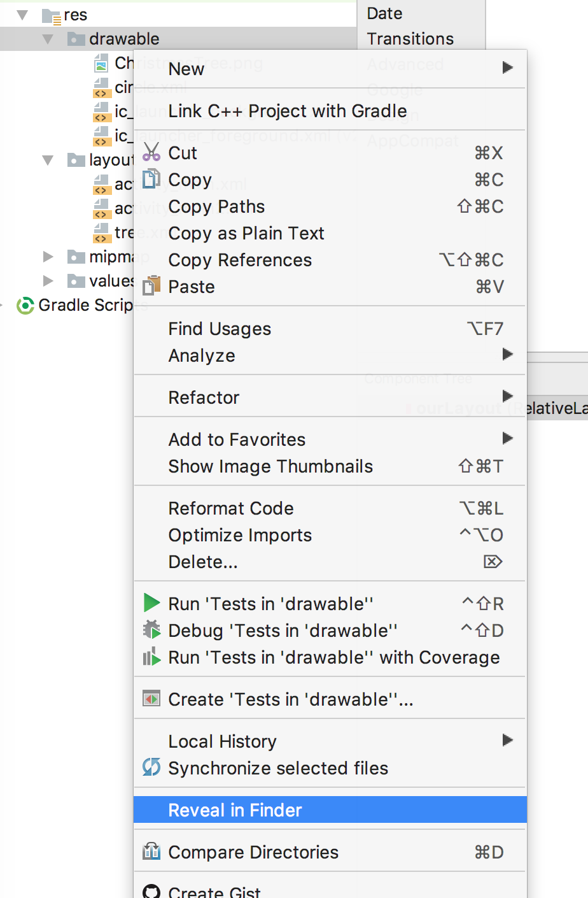Open the Add to Favorites submenu arrow
This screenshot has width=588, height=898.
[507, 438]
